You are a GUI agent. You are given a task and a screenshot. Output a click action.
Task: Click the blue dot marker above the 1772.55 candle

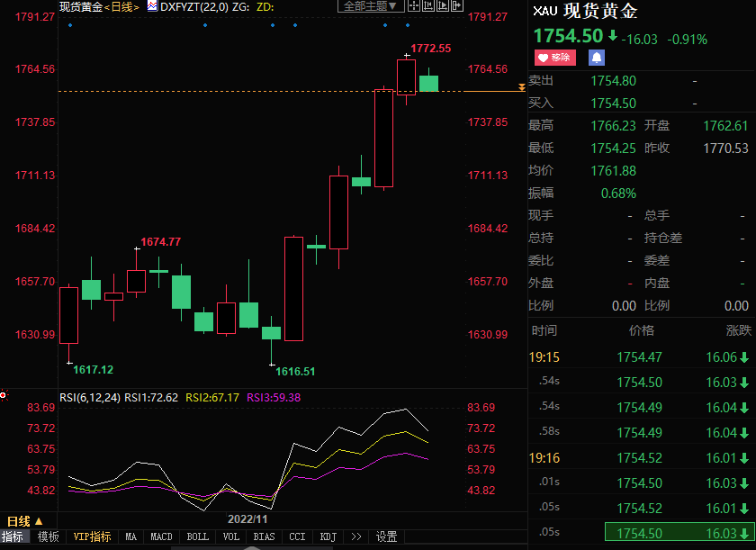click(x=406, y=25)
